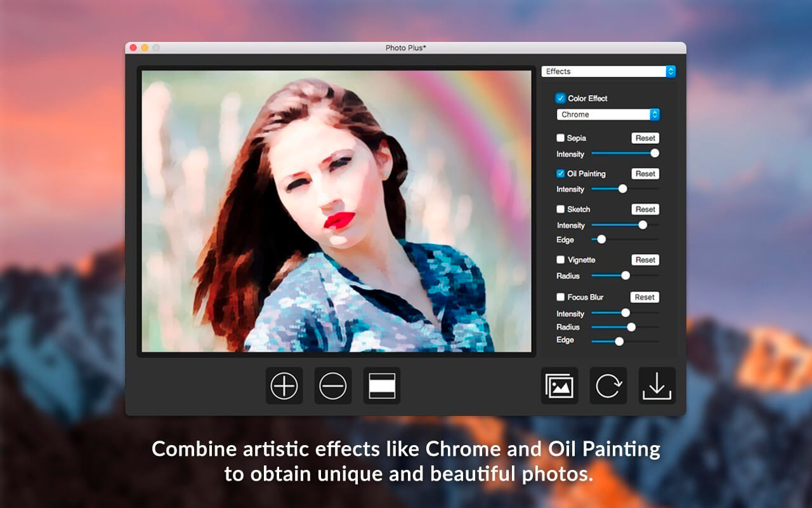The height and width of the screenshot is (508, 812).
Task: Reset the Oil Painting effect
Action: coord(645,174)
